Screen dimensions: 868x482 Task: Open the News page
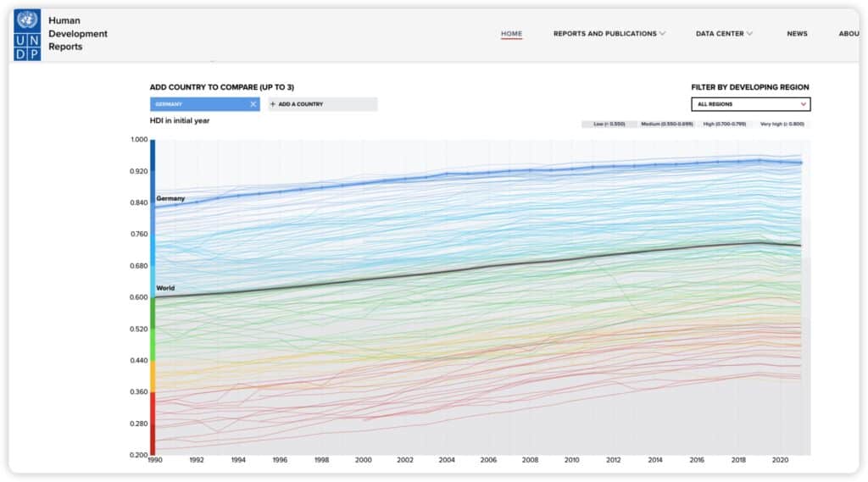(x=797, y=34)
